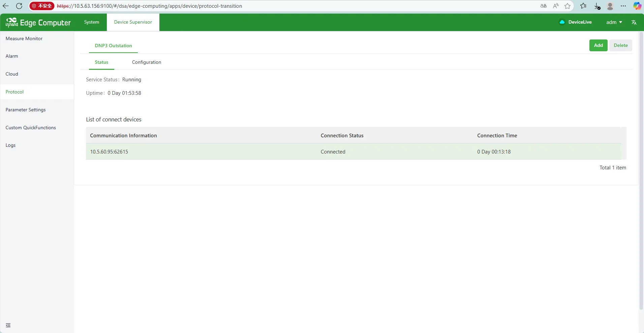The height and width of the screenshot is (333, 644).
Task: Click the uptime value 0 Day 01:53:58
Action: click(124, 93)
